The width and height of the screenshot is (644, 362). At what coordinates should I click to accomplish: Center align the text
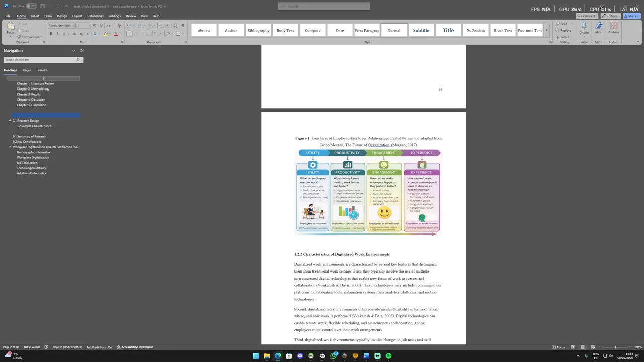pyautogui.click(x=136, y=34)
